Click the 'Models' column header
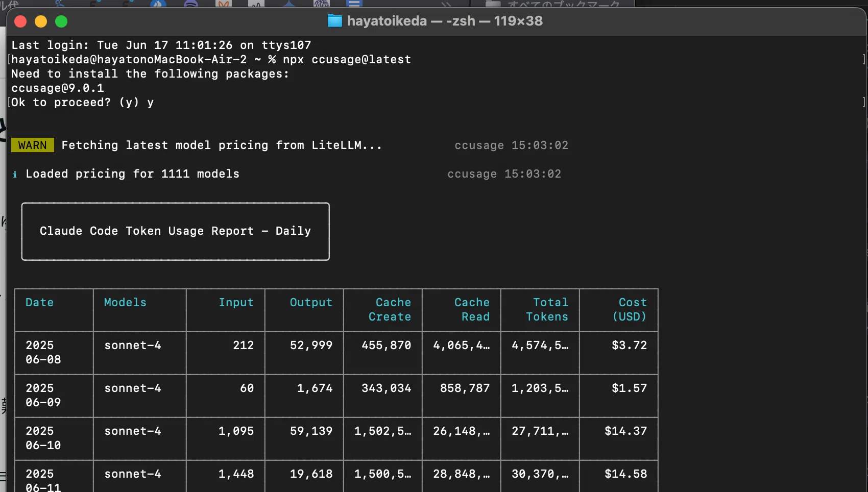The height and width of the screenshot is (492, 868). click(x=125, y=303)
